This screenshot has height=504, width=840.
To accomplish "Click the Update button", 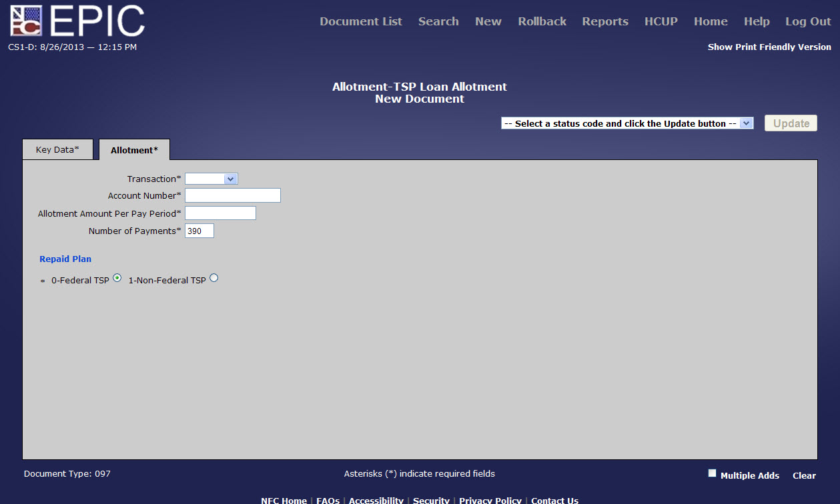I will tap(791, 123).
